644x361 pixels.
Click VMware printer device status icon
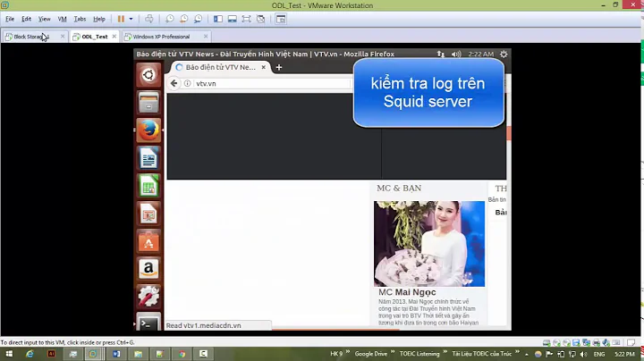[x=597, y=342]
